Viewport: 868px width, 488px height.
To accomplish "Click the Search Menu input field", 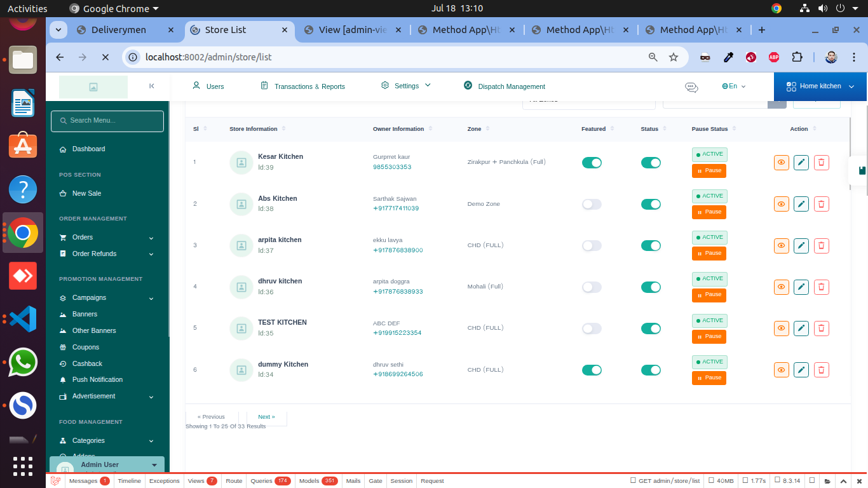I will pyautogui.click(x=107, y=121).
